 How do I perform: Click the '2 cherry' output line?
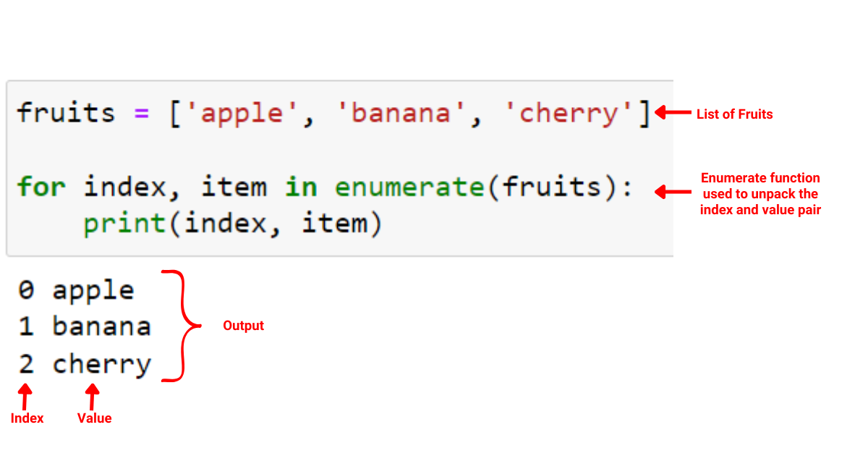(85, 363)
